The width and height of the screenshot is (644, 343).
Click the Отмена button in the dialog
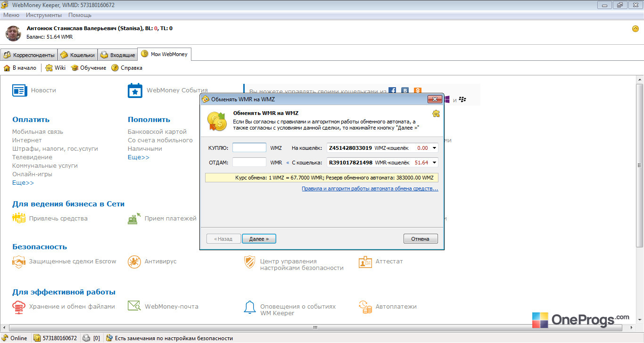421,239
